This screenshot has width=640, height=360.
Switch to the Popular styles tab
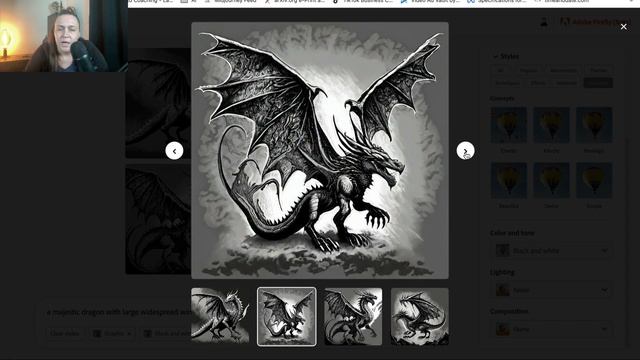point(528,70)
